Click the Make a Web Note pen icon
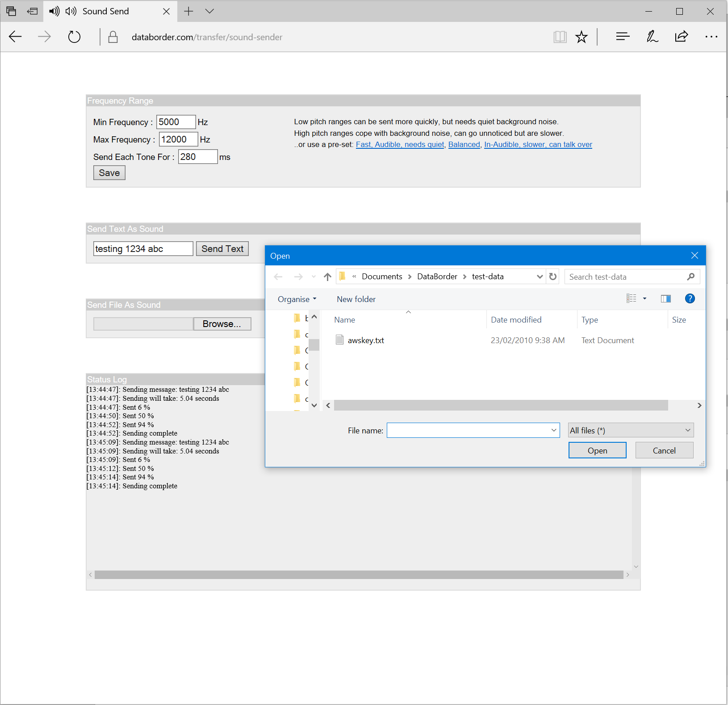This screenshot has width=728, height=705. click(x=652, y=37)
